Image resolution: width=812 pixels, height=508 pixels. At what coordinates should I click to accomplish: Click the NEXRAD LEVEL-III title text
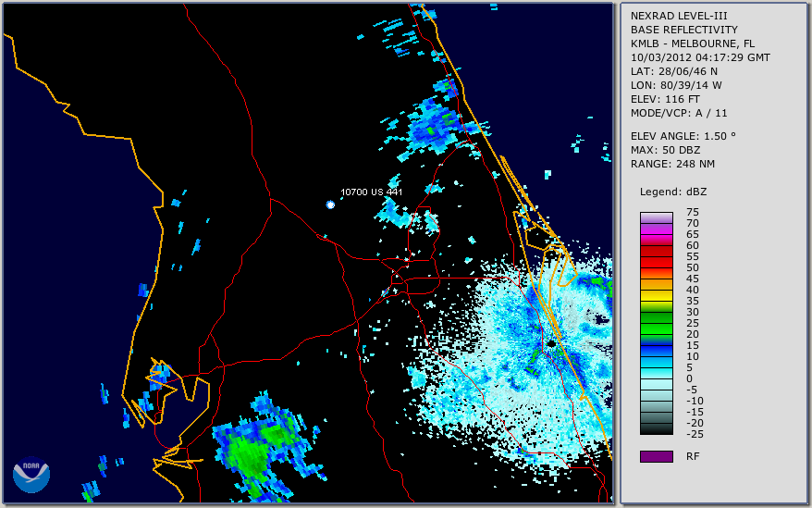(x=679, y=16)
